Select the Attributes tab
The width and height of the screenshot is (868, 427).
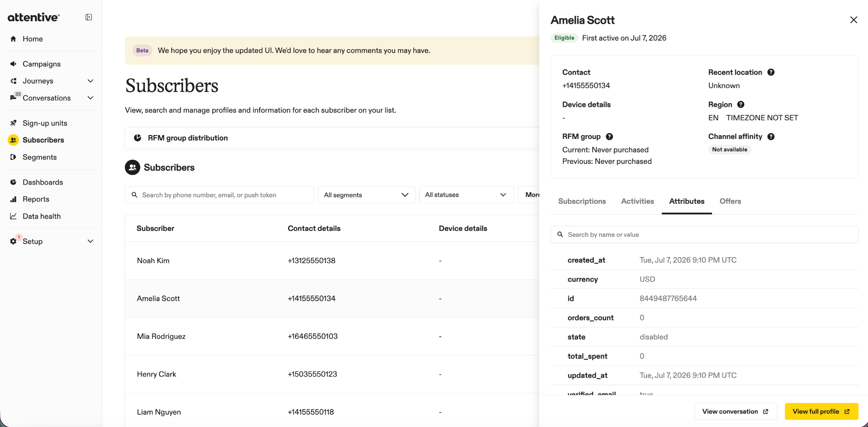[x=687, y=201]
